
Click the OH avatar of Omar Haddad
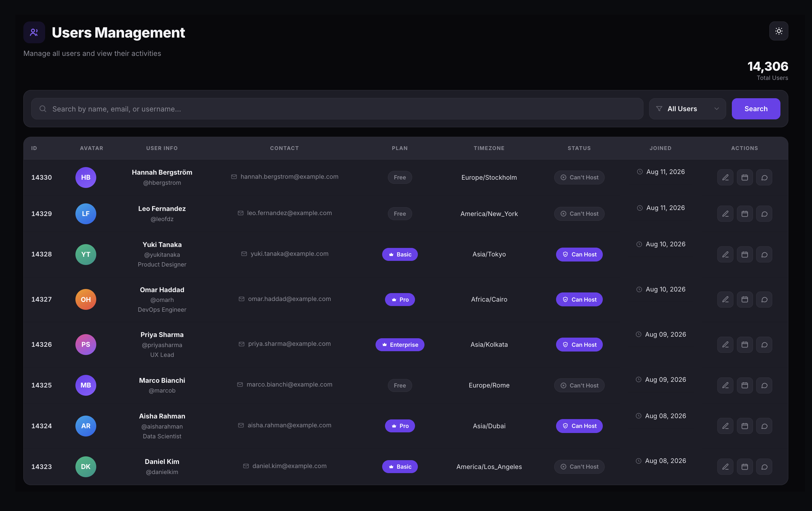pyautogui.click(x=86, y=299)
